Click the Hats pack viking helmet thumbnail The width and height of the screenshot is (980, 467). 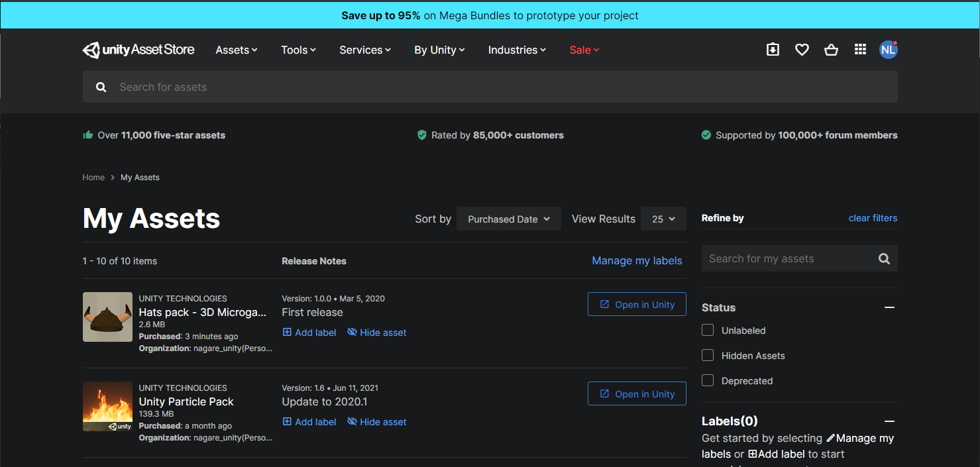point(107,317)
